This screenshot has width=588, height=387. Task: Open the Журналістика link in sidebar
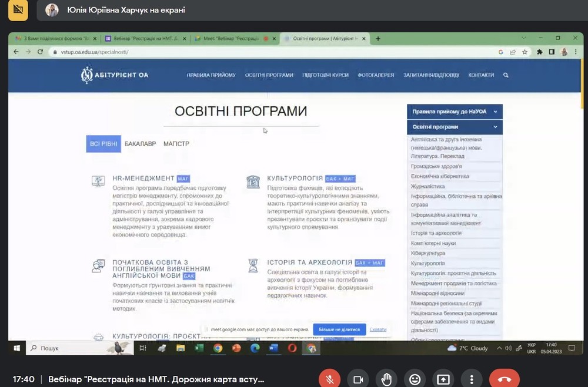click(428, 186)
